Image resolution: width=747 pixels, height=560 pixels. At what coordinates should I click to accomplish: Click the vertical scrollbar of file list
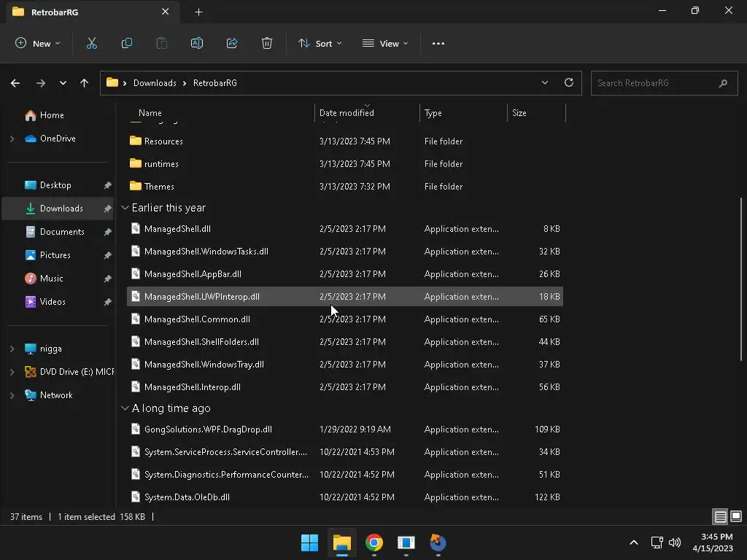741,279
